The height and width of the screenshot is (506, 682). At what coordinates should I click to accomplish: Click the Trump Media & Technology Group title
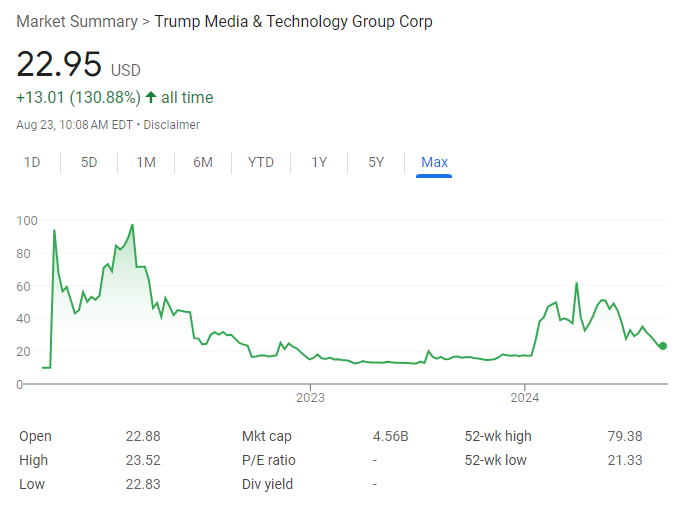tap(294, 21)
